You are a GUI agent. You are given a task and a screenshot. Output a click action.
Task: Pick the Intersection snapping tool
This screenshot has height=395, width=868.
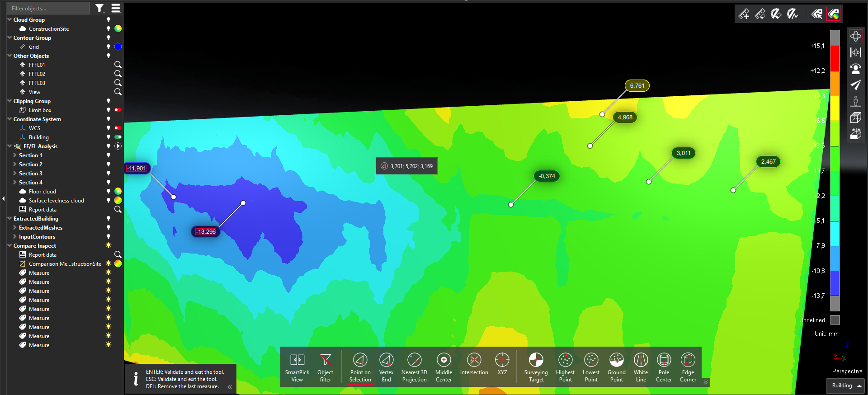[474, 366]
